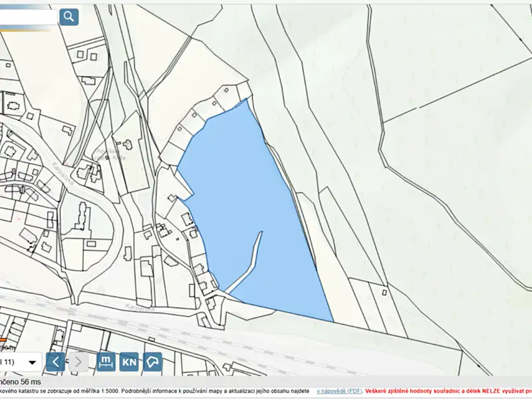532x399 pixels.
Task: Open the dropdown ending in 11)
Action: (21, 362)
